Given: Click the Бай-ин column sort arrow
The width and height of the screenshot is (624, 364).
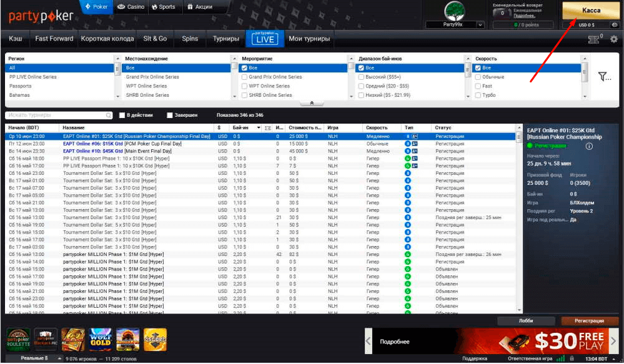Looking at the screenshot, I should coord(259,128).
